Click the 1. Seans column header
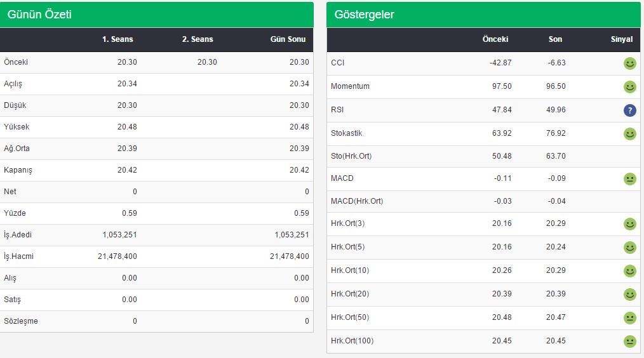644x358 pixels. pos(117,39)
